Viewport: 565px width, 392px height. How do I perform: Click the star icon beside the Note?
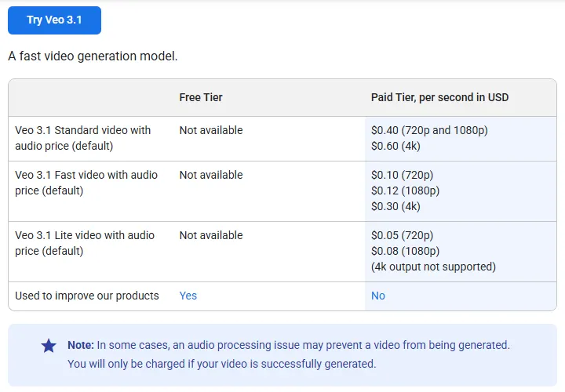49,346
